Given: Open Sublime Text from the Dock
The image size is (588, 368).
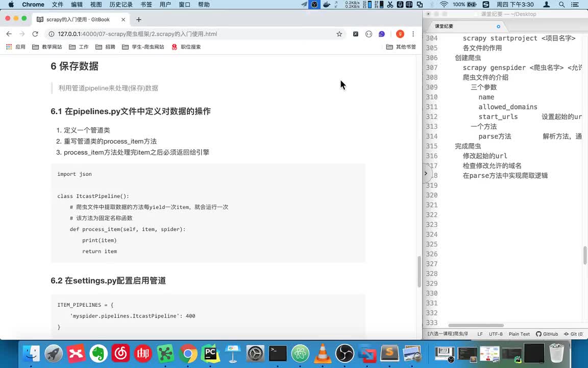Looking at the screenshot, I should click(x=389, y=353).
